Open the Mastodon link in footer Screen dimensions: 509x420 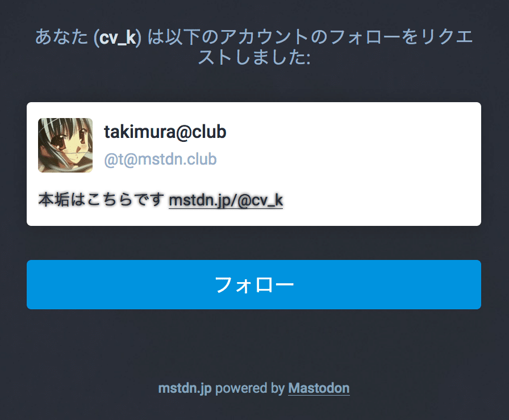tap(319, 388)
